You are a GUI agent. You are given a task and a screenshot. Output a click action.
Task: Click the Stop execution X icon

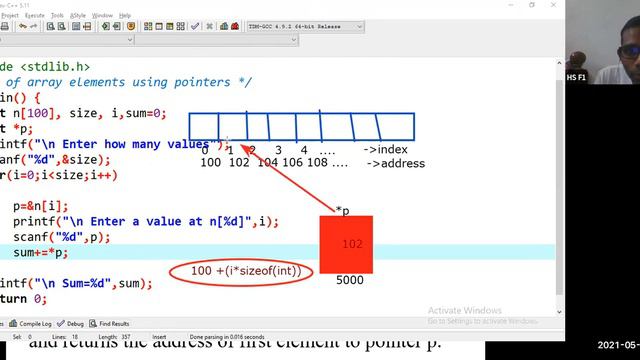[209, 27]
